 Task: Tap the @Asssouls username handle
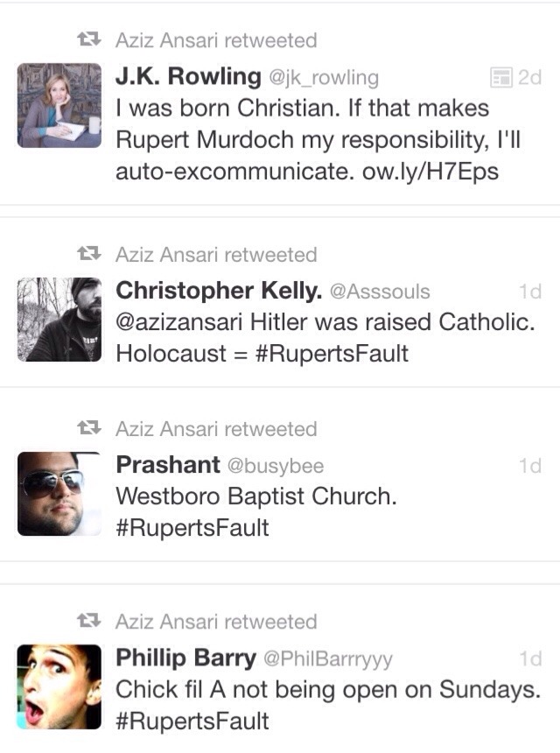(x=381, y=291)
